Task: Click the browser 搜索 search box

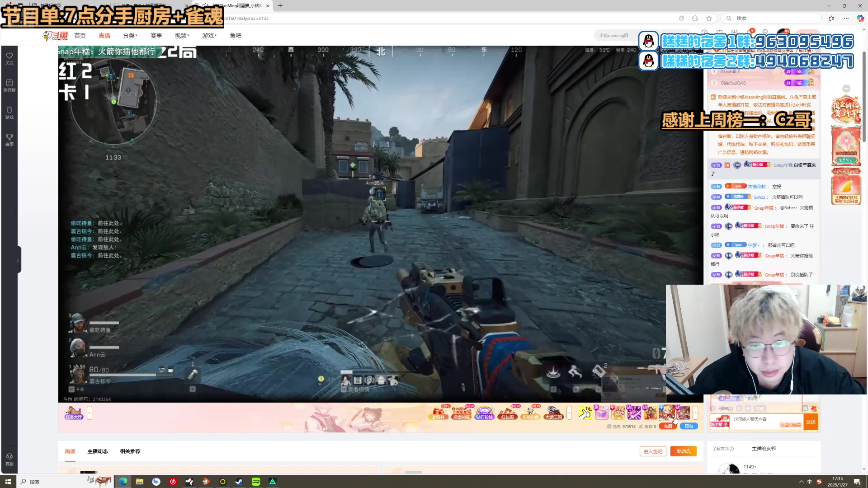Action: 771,19
